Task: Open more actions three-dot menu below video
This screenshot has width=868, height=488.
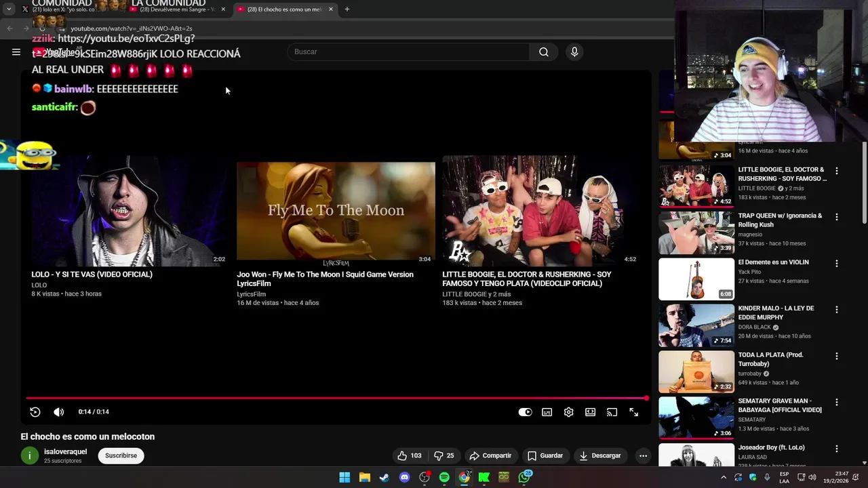Action: [x=643, y=455]
